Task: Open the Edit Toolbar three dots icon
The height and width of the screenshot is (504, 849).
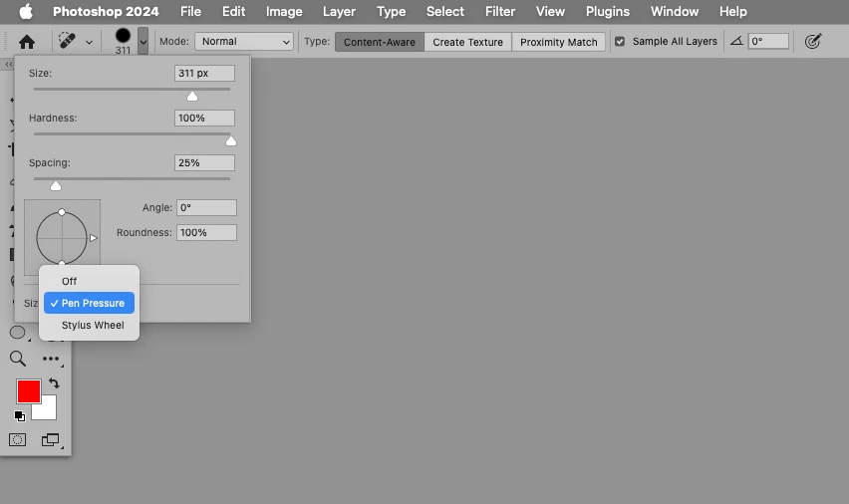Action: coord(51,359)
